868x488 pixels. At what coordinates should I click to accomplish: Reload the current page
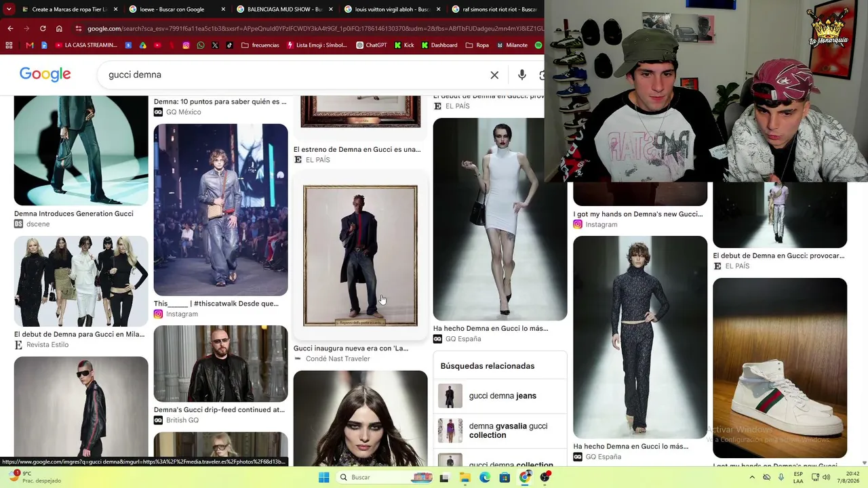pyautogui.click(x=43, y=28)
